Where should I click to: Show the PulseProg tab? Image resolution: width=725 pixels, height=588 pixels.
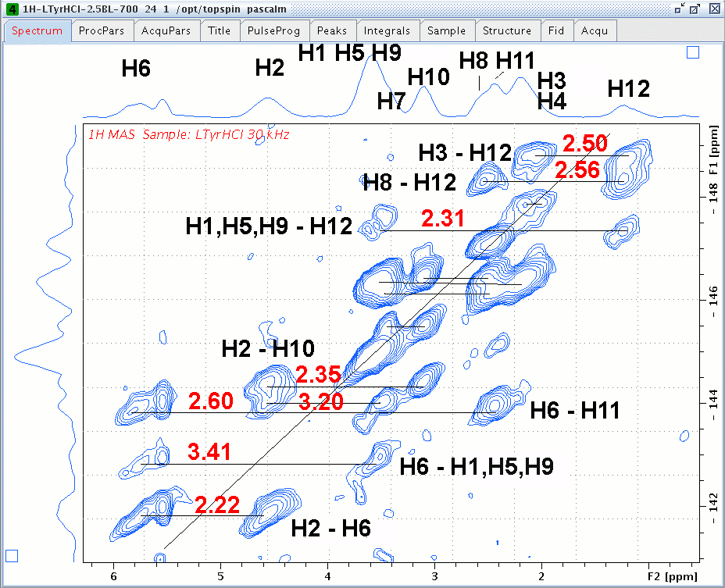click(273, 31)
